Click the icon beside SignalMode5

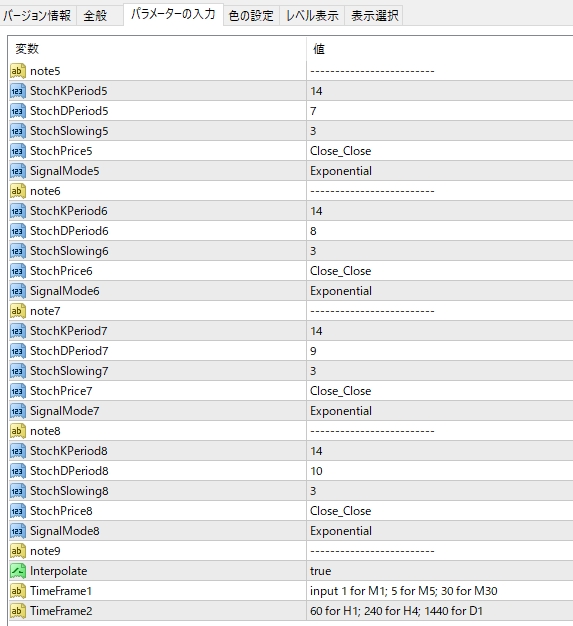pos(18,171)
